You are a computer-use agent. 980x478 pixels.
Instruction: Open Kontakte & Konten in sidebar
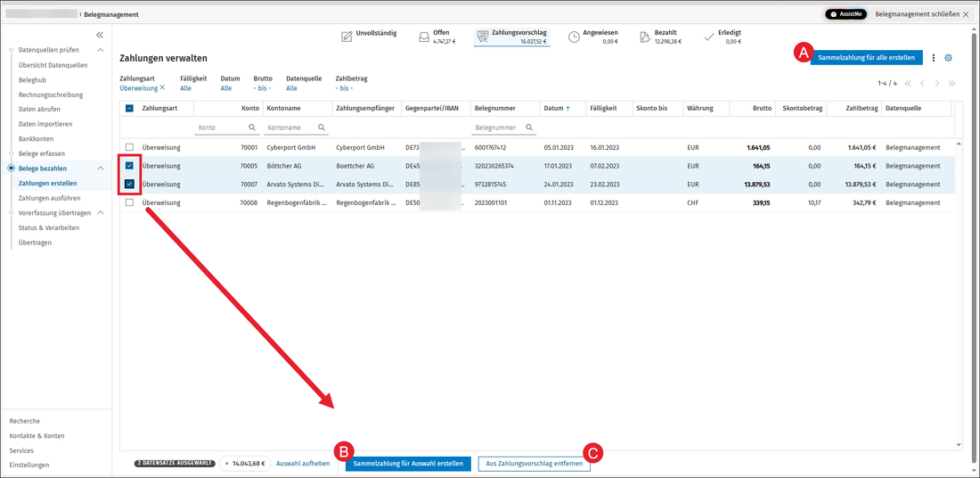click(x=37, y=436)
